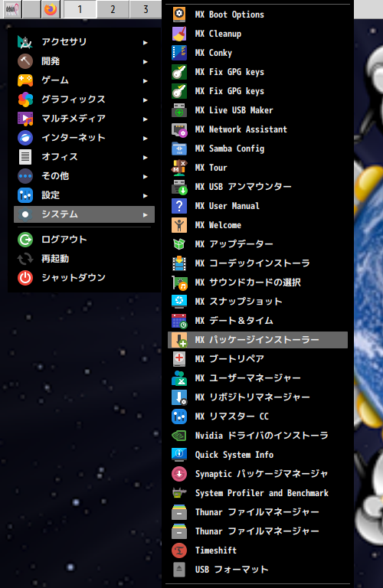Expand 設定 submenu arrow
This screenshot has width=383, height=588.
click(x=146, y=195)
